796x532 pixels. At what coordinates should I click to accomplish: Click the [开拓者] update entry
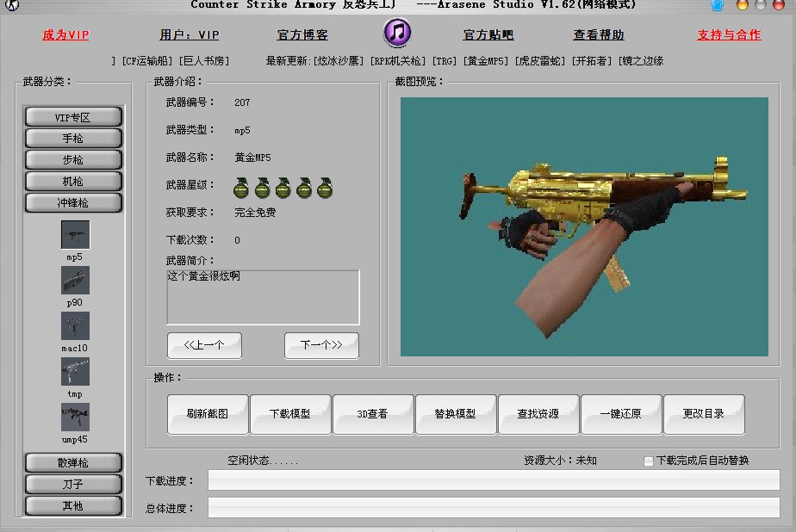592,61
